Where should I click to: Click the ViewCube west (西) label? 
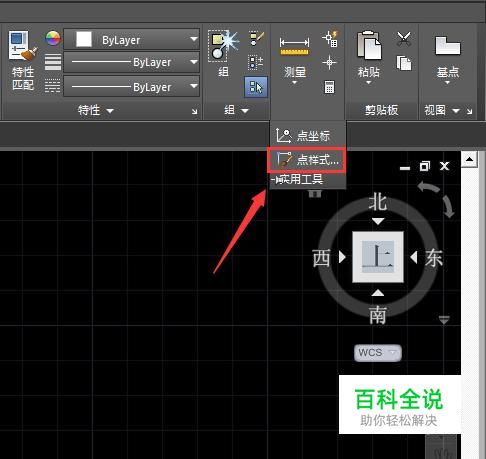pos(322,258)
